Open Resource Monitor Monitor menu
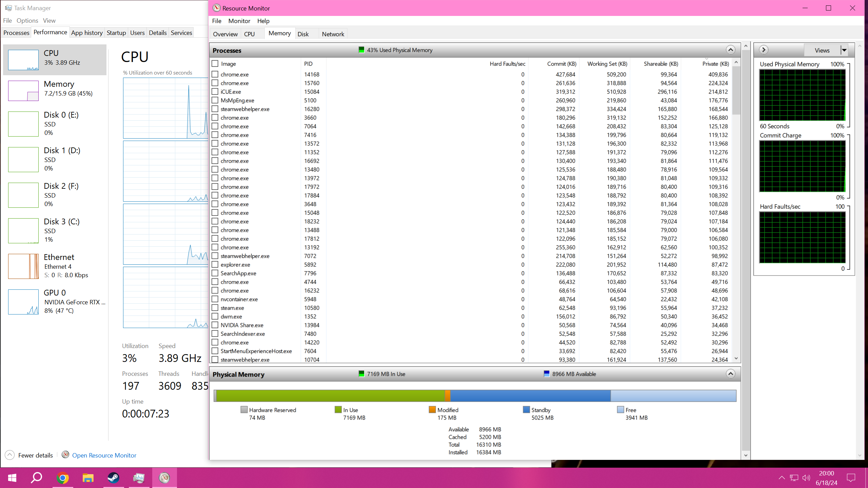 [239, 21]
